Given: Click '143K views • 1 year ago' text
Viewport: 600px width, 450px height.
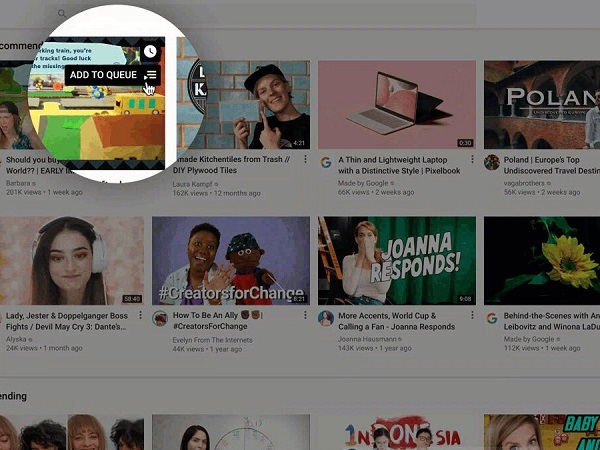Looking at the screenshot, I should click(x=375, y=348).
